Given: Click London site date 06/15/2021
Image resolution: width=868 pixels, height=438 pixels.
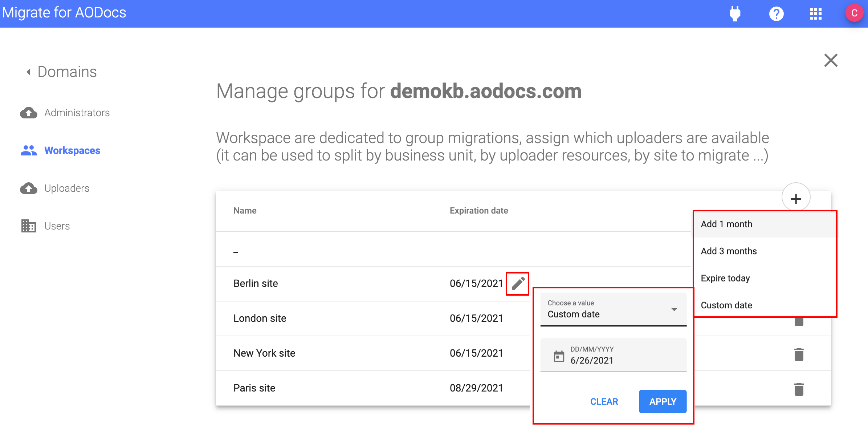Looking at the screenshot, I should point(476,319).
